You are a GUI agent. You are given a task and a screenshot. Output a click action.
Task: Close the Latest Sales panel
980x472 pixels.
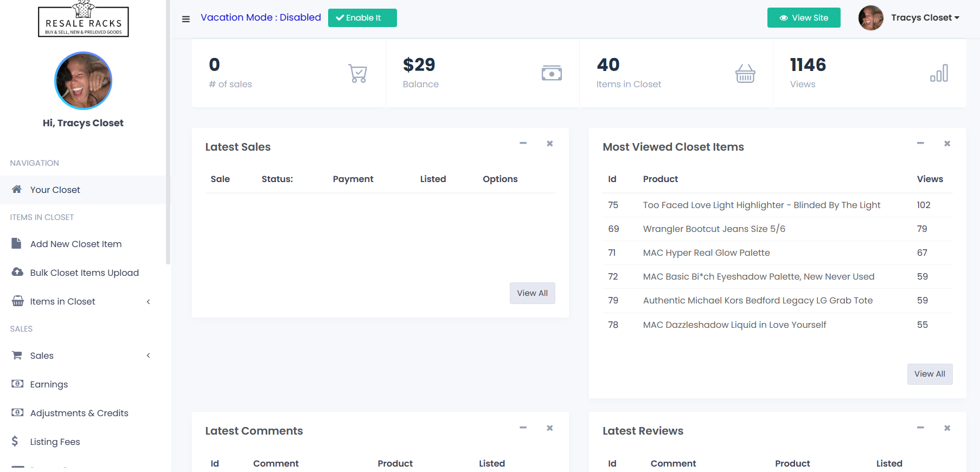550,144
